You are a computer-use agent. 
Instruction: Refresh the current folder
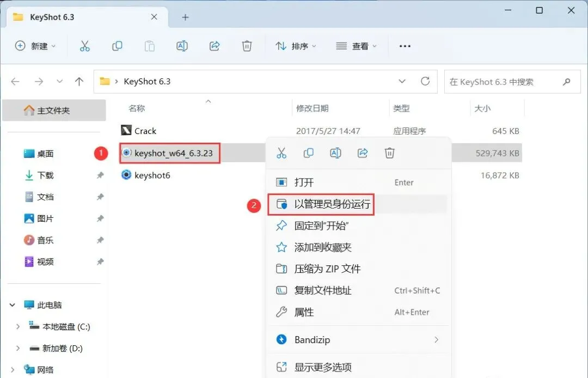click(x=425, y=81)
